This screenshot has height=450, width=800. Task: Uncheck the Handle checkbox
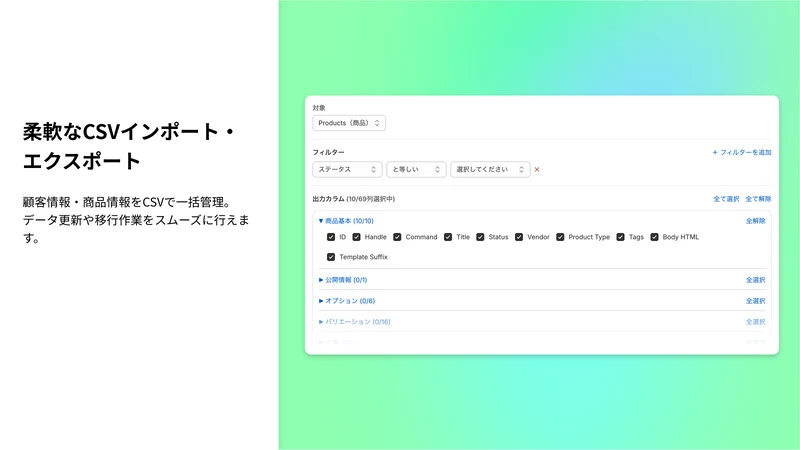pos(356,237)
